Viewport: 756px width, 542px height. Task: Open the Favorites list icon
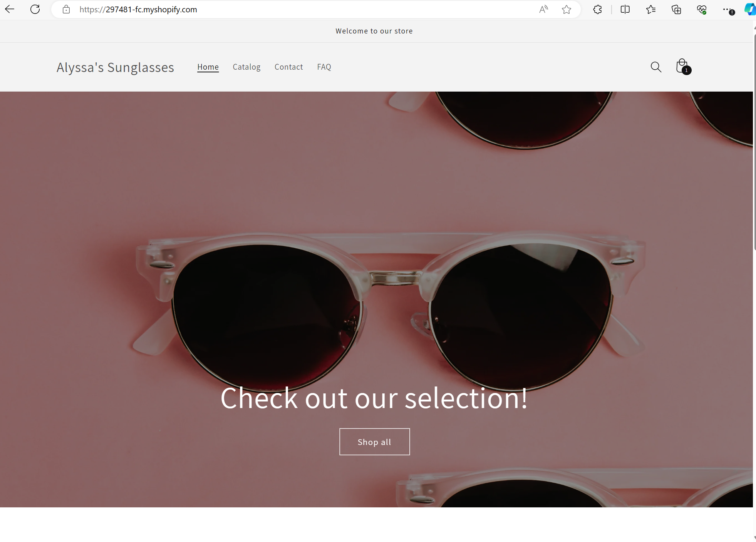651,9
